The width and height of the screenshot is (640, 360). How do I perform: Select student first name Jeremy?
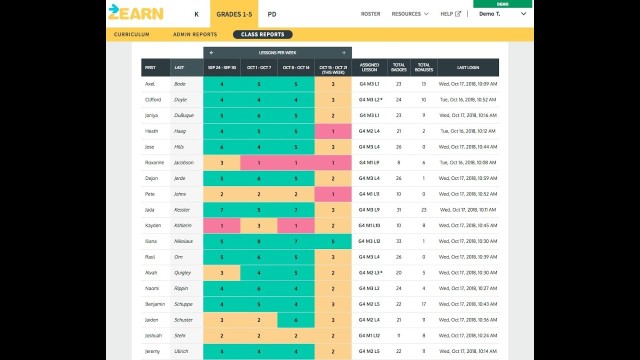pyautogui.click(x=152, y=351)
